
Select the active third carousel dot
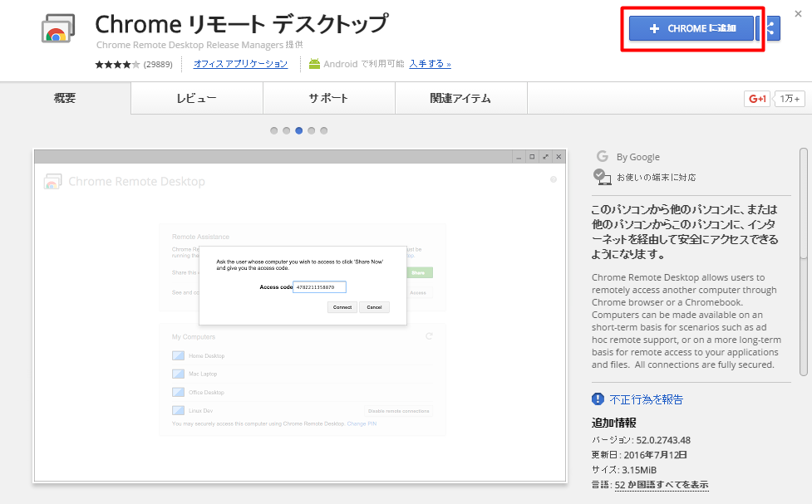pyautogui.click(x=299, y=131)
